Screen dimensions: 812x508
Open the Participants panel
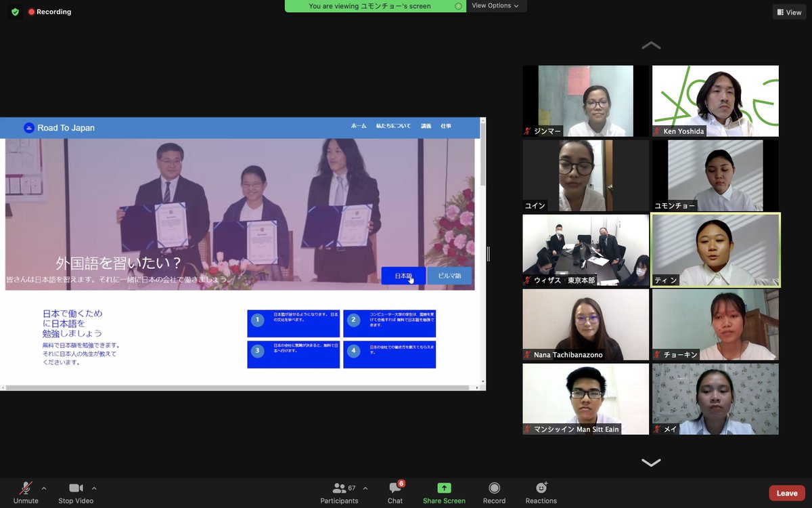(x=340, y=492)
